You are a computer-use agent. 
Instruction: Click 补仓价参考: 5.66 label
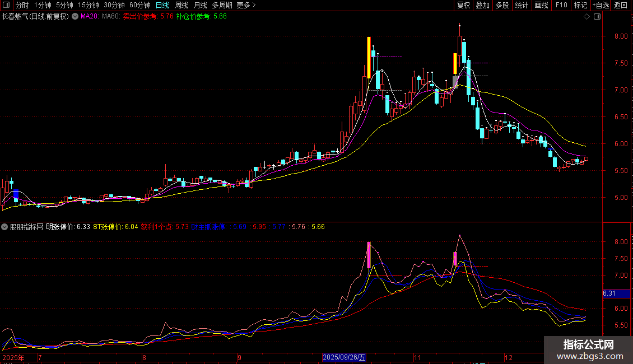(x=202, y=17)
